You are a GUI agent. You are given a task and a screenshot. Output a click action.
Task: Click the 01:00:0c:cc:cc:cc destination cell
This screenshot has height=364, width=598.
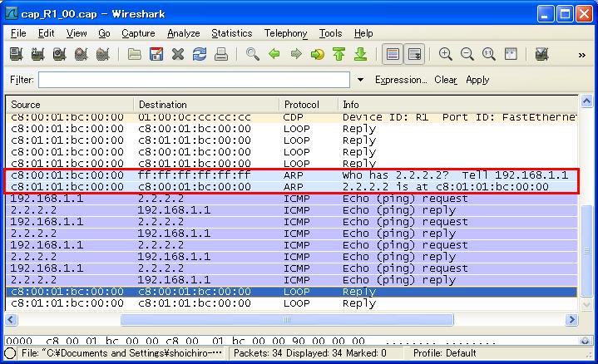click(195, 117)
